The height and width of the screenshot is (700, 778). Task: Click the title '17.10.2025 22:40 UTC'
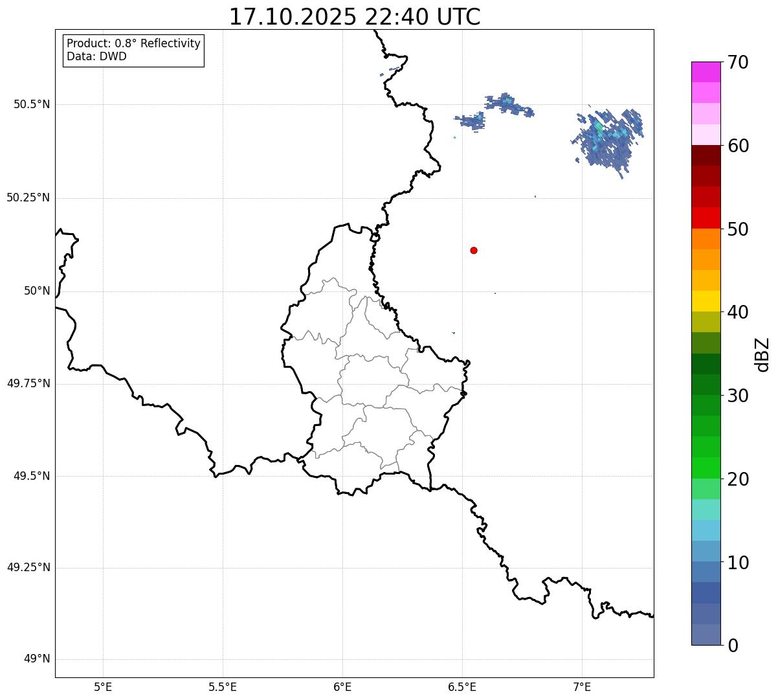pyautogui.click(x=355, y=16)
